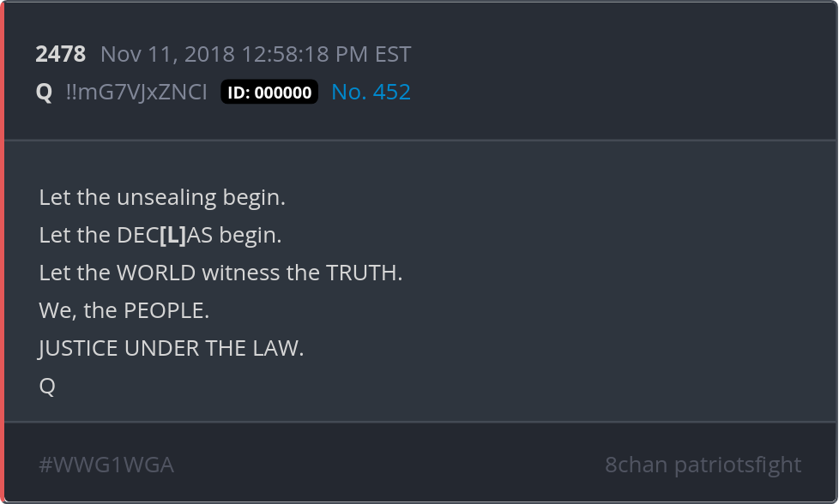The width and height of the screenshot is (839, 504).
Task: Select the #WWG1WGA hashtag
Action: pyautogui.click(x=106, y=465)
